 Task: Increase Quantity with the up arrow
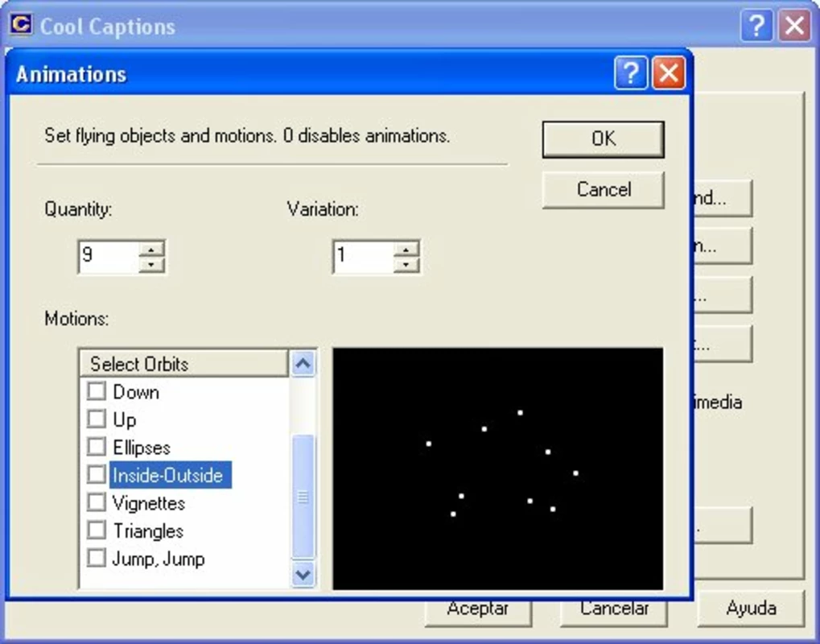pyautogui.click(x=151, y=249)
